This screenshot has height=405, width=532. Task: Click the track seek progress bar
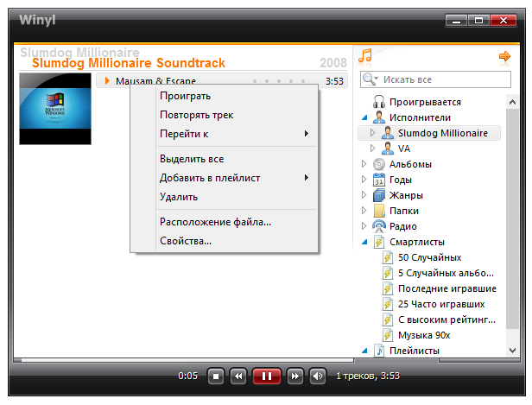(184, 360)
